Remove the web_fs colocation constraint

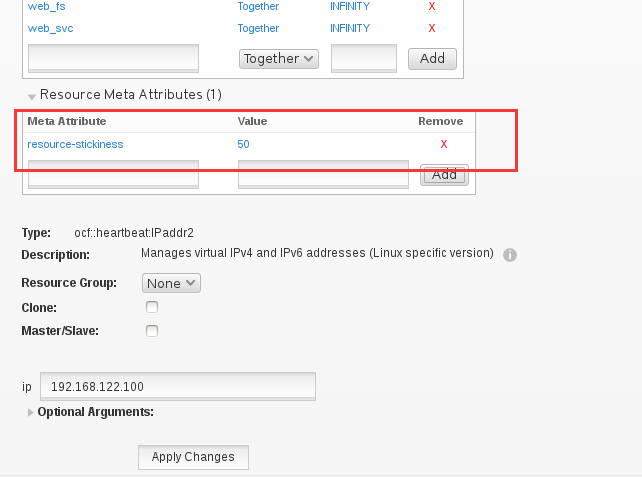pyautogui.click(x=432, y=6)
